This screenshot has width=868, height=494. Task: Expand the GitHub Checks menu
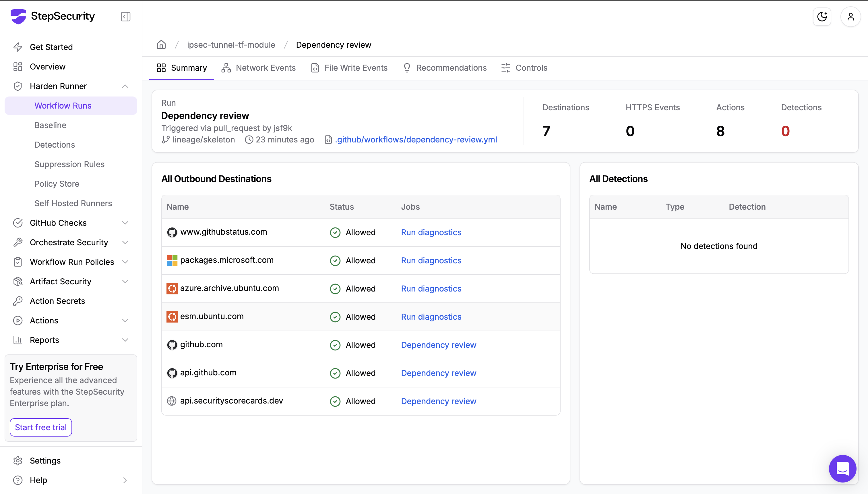pos(125,223)
